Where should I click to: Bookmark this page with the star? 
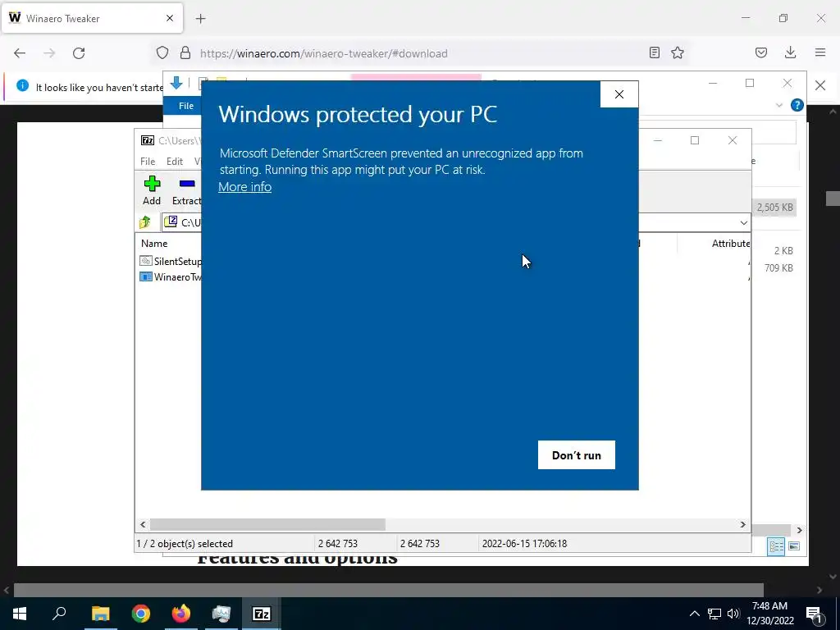(678, 52)
